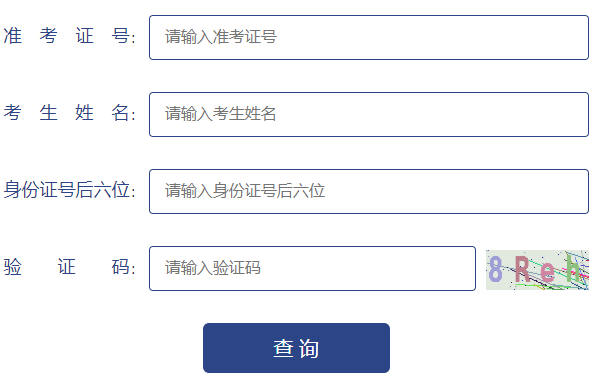This screenshot has width=598, height=388.
Task: Click placeholder 请输入准考证号
Action: click(221, 37)
